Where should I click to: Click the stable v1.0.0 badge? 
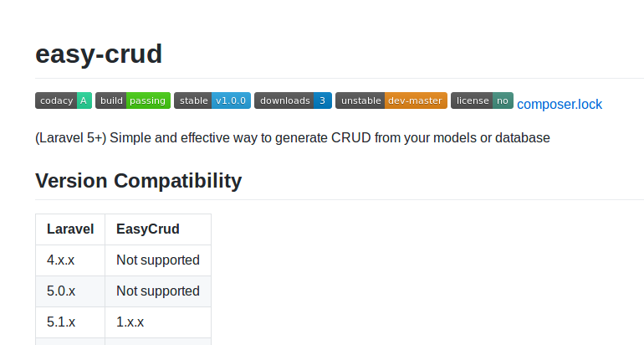tap(212, 100)
